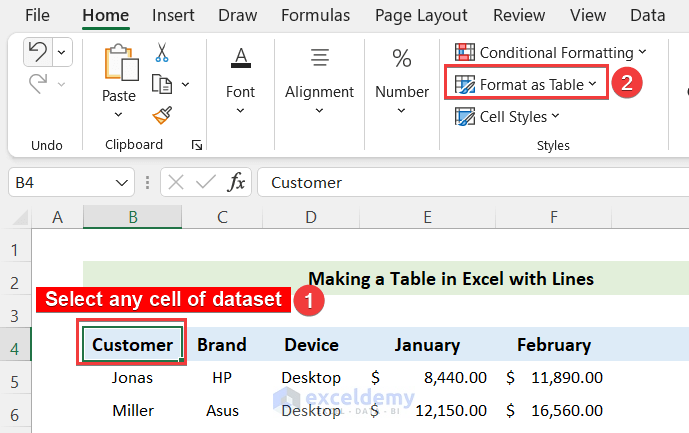
Task: Open the Alignment group icon
Action: point(320,59)
